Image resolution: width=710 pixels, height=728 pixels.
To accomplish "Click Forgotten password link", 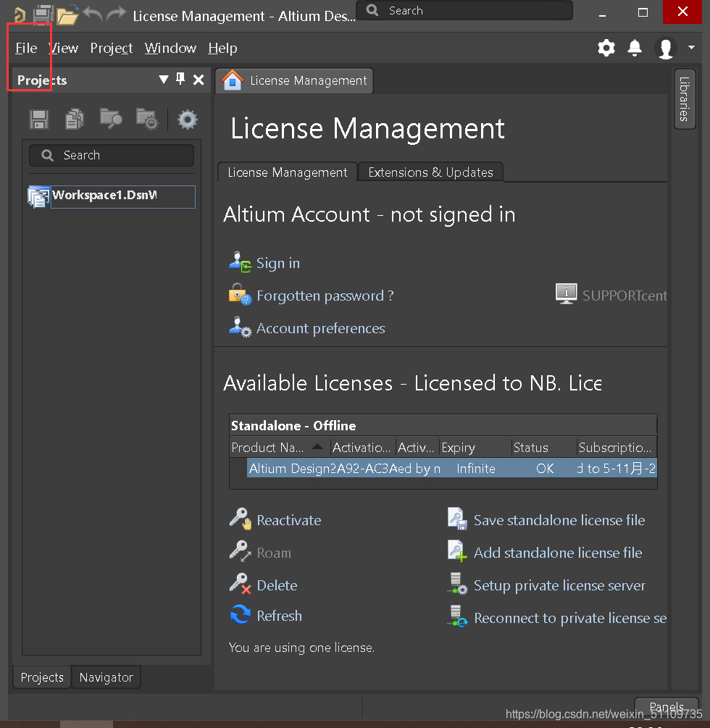I will 325,296.
